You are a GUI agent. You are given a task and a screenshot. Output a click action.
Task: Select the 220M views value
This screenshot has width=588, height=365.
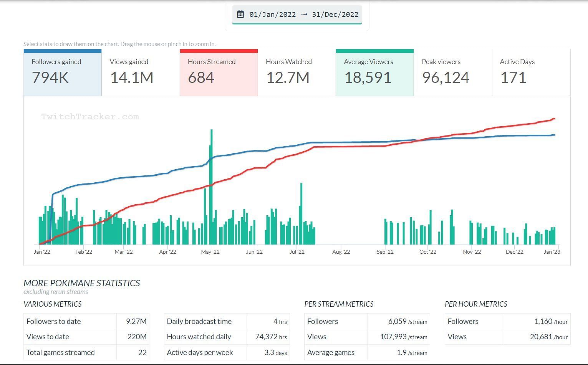pos(137,337)
